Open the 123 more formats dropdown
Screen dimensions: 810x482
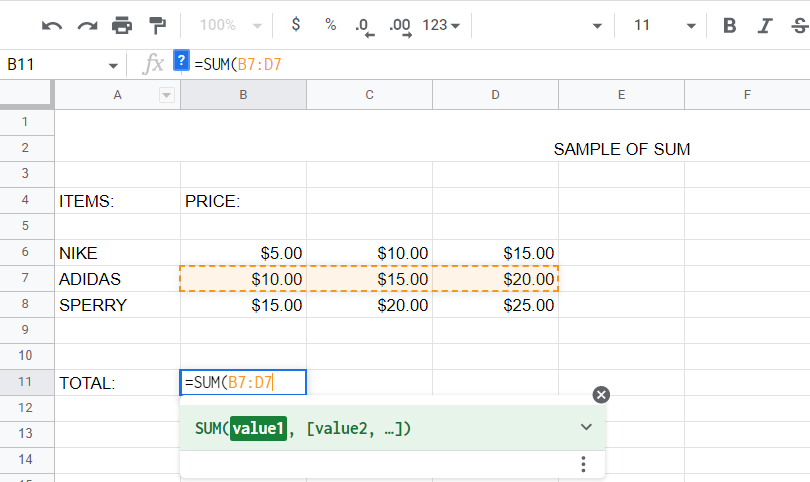click(441, 25)
